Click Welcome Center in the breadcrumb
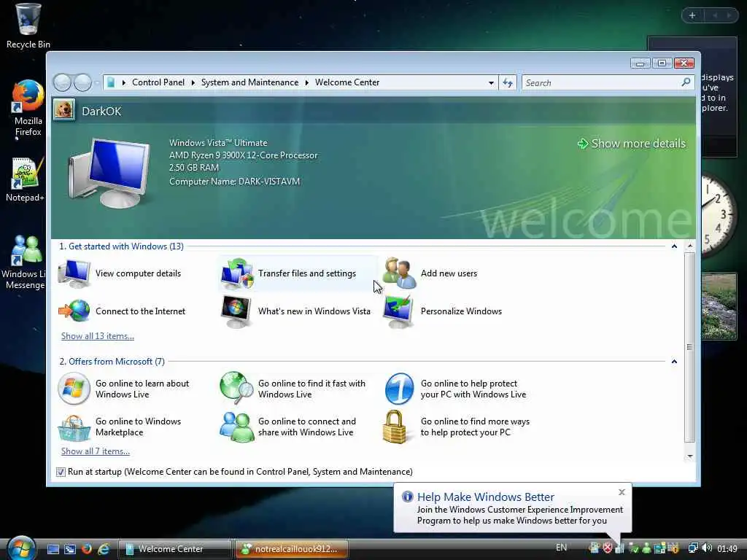 (x=347, y=82)
